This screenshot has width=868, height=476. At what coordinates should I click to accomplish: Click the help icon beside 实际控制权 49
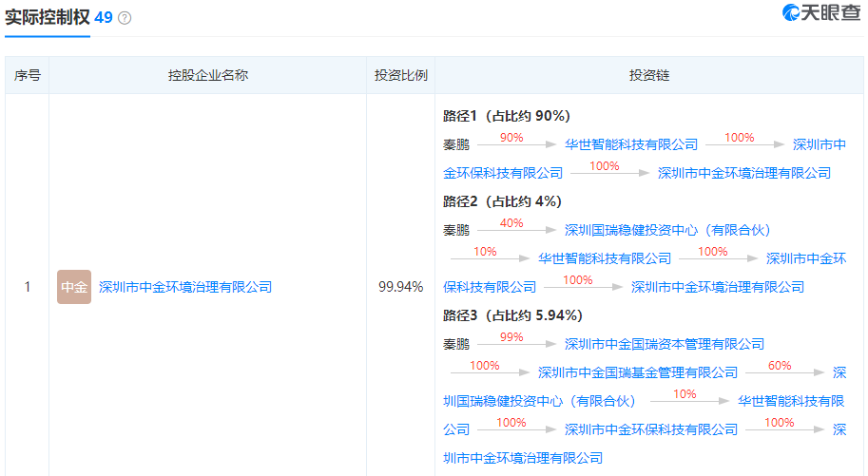coord(125,18)
